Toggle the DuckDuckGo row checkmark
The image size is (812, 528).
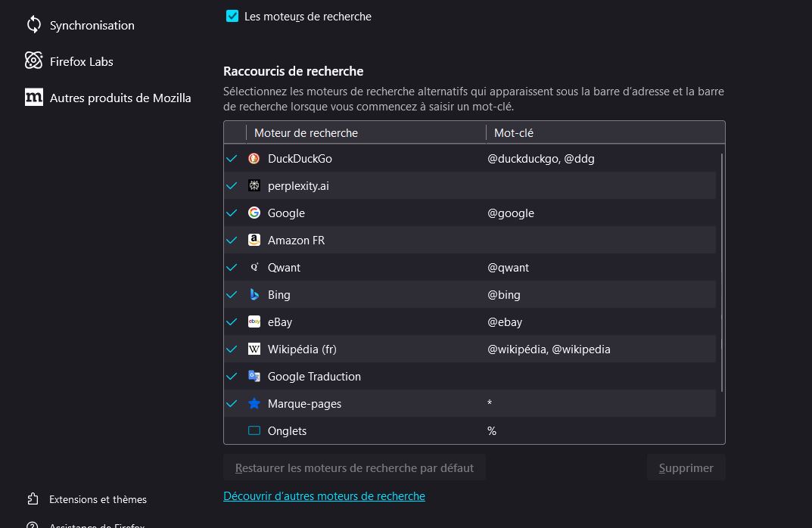232,158
